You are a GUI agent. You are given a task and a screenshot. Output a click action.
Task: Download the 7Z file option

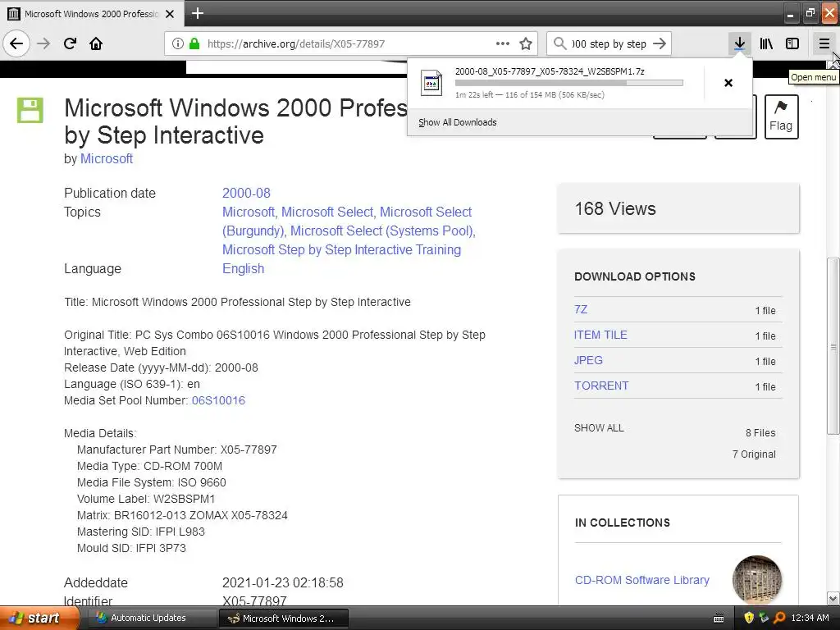pos(581,309)
